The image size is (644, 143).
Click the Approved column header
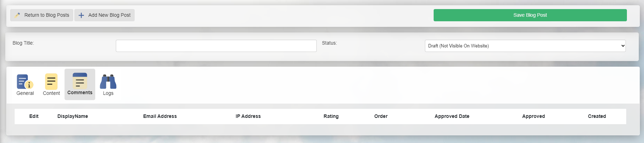533,116
